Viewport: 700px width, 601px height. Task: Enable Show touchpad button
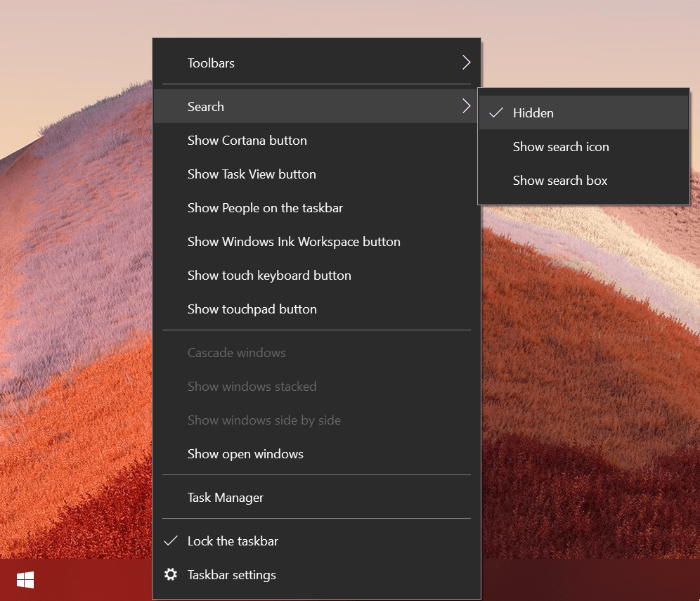252,309
